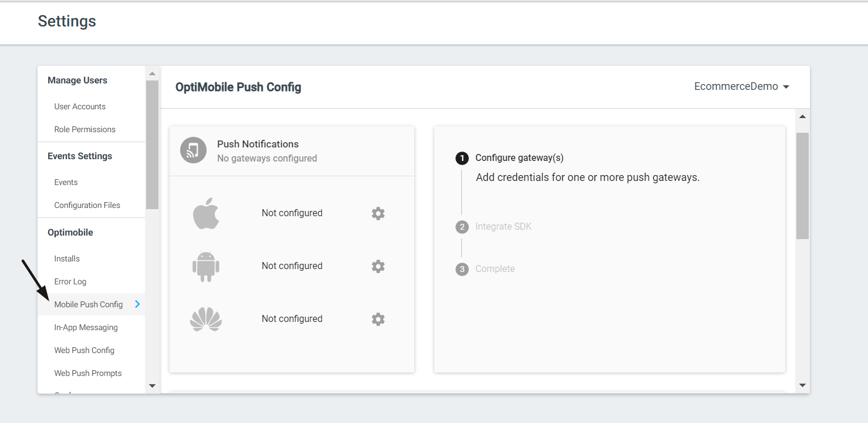Click 'Integrate SDK' step label
This screenshot has height=423, width=868.
click(x=504, y=227)
